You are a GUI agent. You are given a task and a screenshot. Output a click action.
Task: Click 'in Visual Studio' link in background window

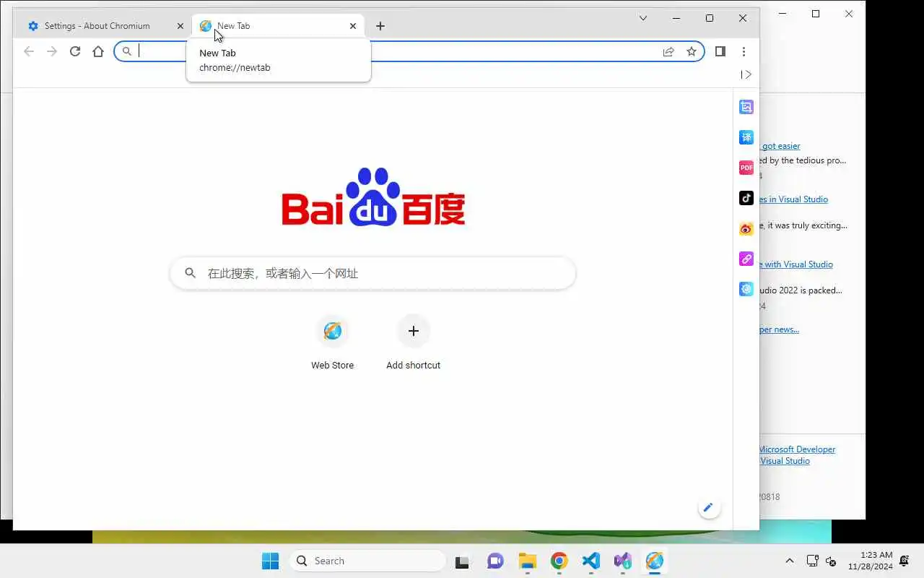(793, 199)
